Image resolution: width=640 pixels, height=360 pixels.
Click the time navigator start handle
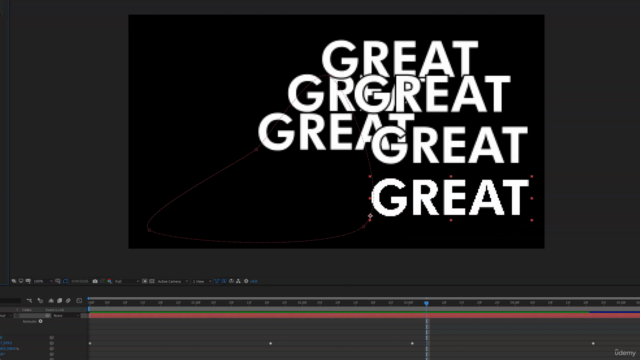[x=88, y=298]
